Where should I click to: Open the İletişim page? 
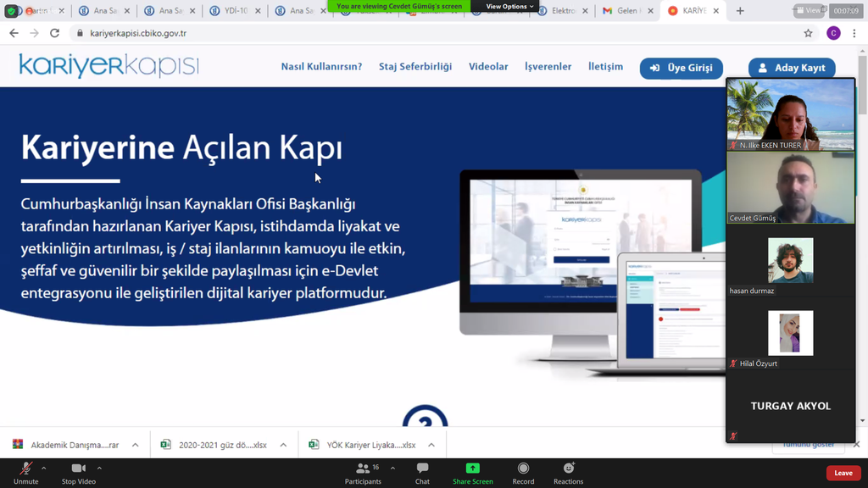[x=605, y=67]
